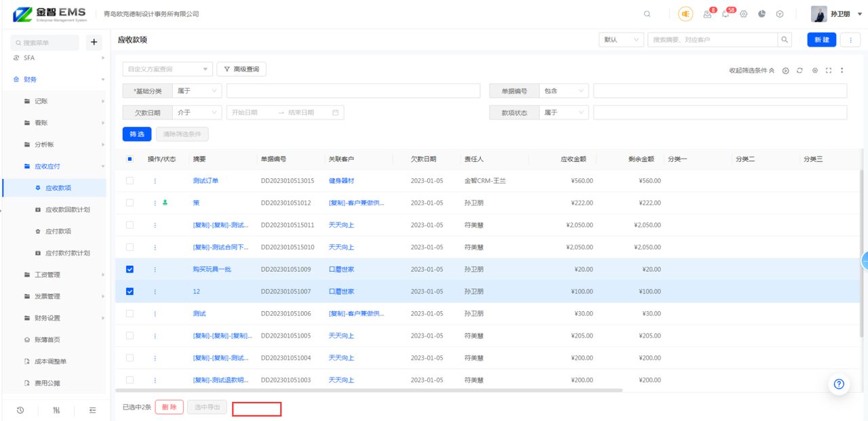
Task: Click the hexagon icon in the header
Action: click(x=780, y=14)
